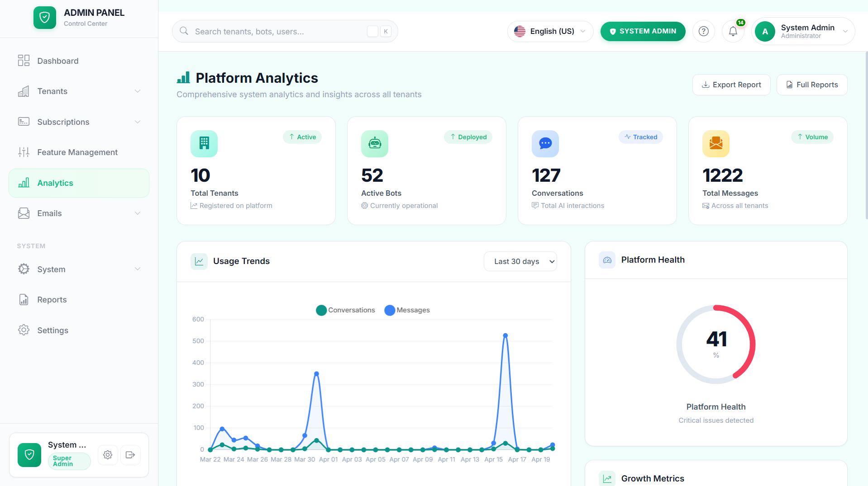
Task: Click the page vertical scrollbar
Action: tap(866, 136)
